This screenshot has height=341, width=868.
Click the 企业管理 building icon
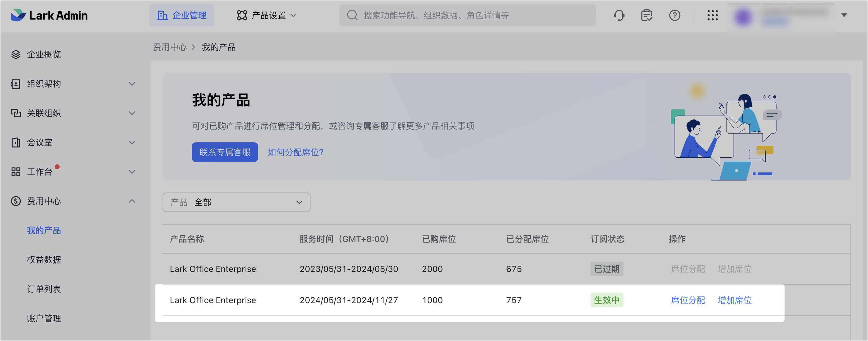point(162,15)
